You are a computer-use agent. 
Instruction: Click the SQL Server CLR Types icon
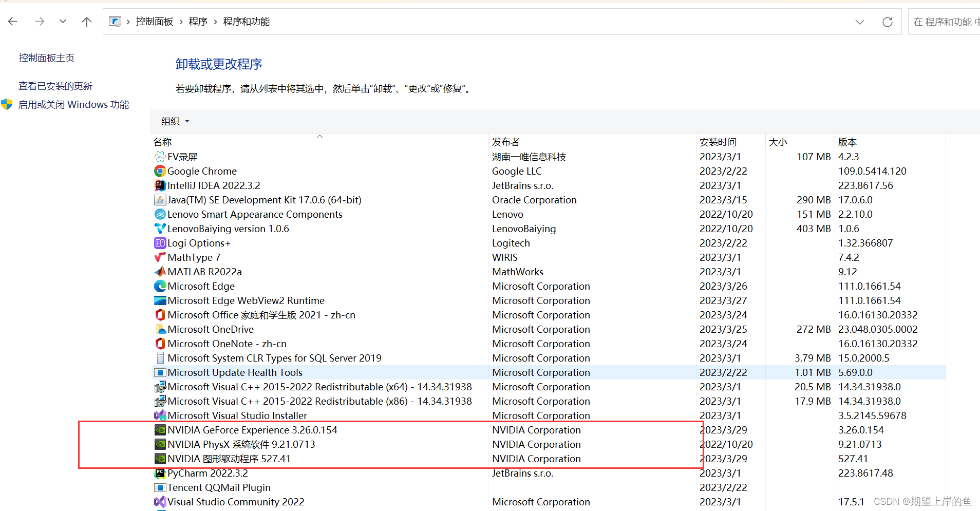point(160,358)
